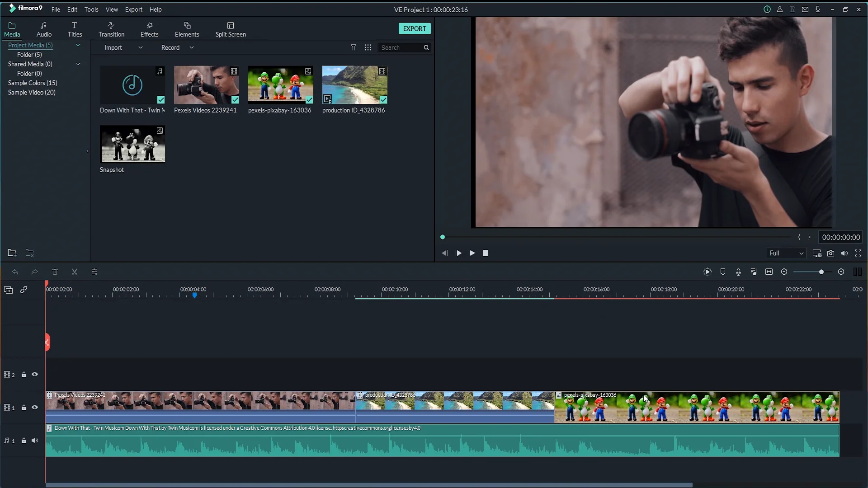This screenshot has width=868, height=488.
Task: Select the Redo icon
Action: [x=34, y=272]
